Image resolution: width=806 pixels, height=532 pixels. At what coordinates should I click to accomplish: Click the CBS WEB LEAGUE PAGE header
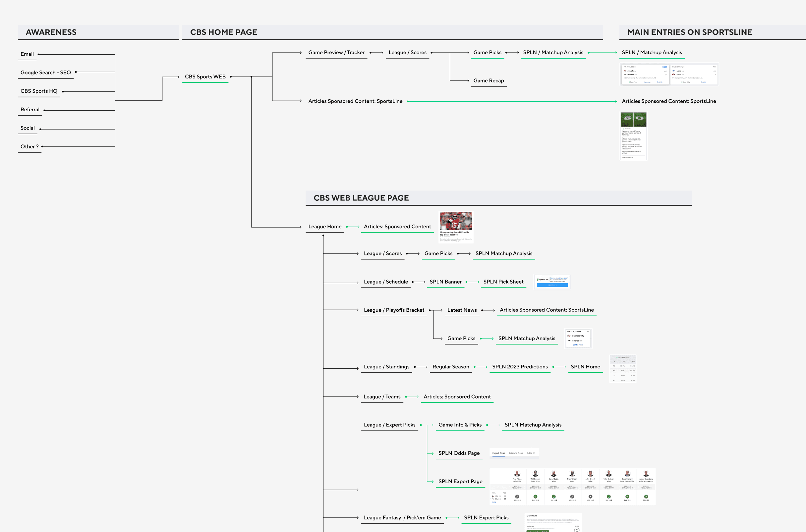tap(498, 198)
